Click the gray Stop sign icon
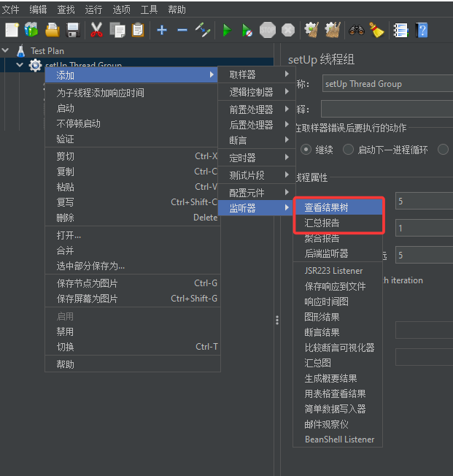Screen dimensions: 453x476 (x=268, y=30)
